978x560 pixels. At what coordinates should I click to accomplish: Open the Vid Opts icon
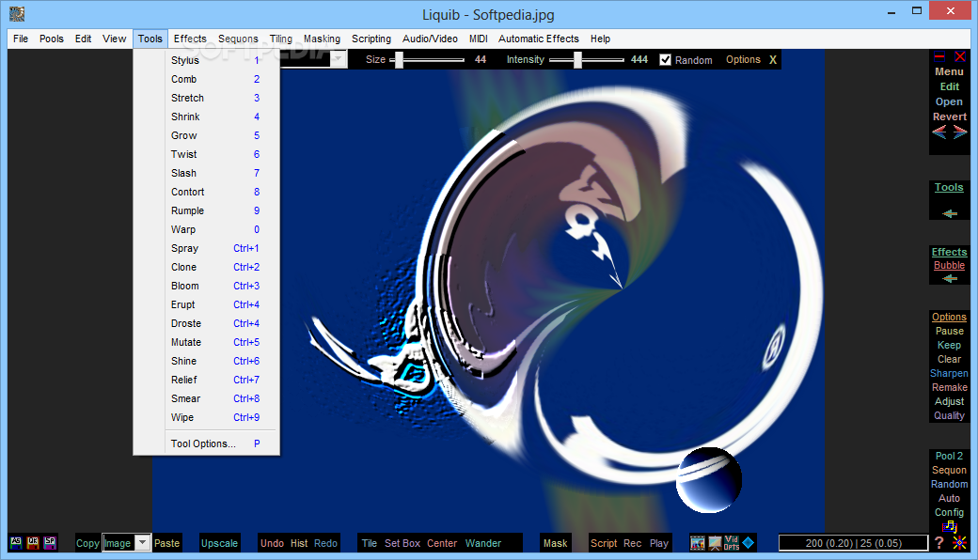[x=732, y=543]
